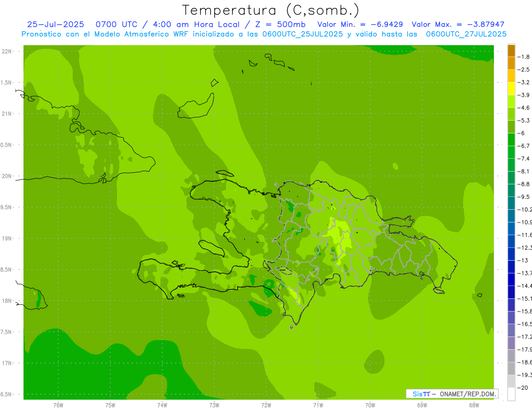Click the '20N' latitude label
Image resolution: width=532 pixels, height=411 pixels.
tap(8, 176)
